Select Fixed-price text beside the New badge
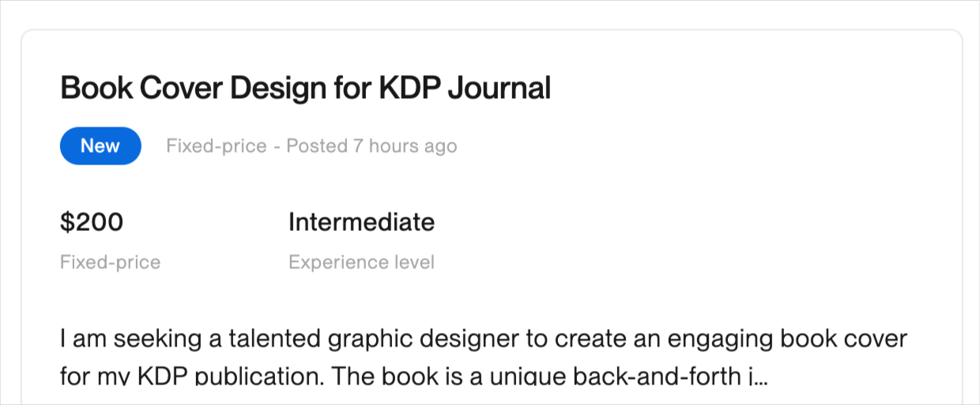The height and width of the screenshot is (405, 980). click(x=216, y=146)
